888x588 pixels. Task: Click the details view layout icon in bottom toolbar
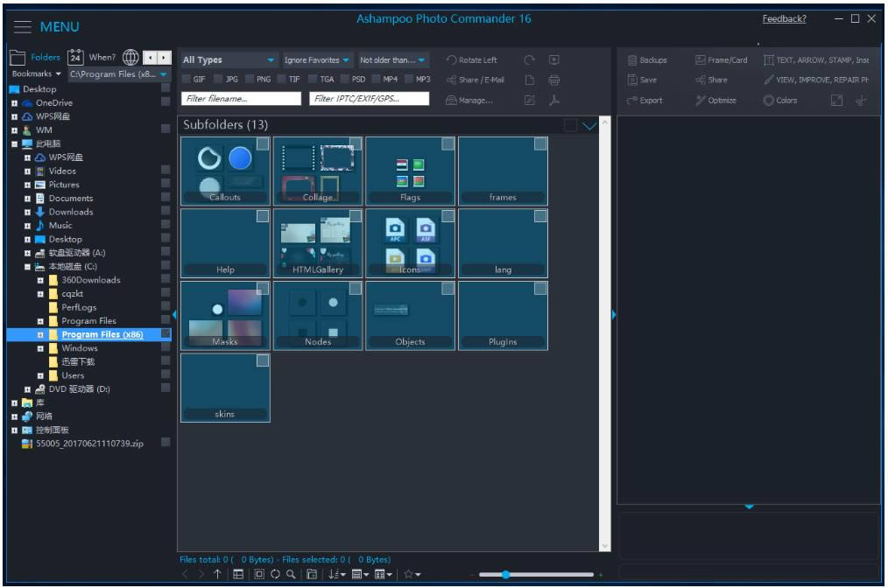pos(238,574)
